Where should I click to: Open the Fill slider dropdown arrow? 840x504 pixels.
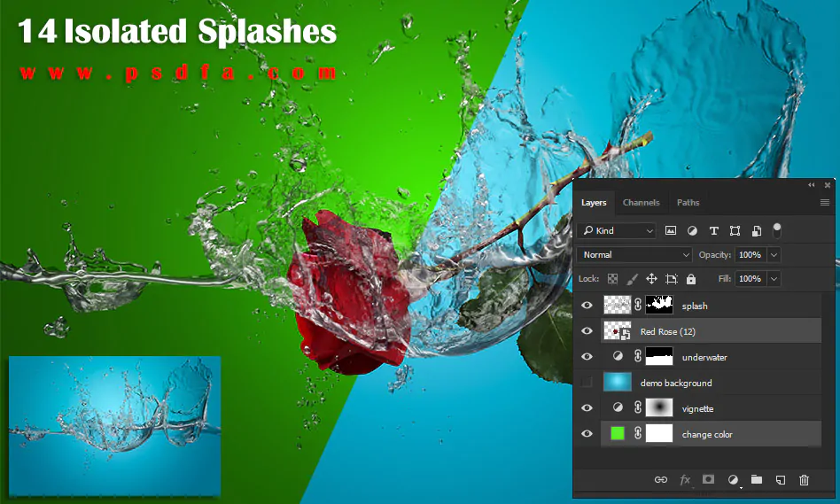click(x=774, y=279)
